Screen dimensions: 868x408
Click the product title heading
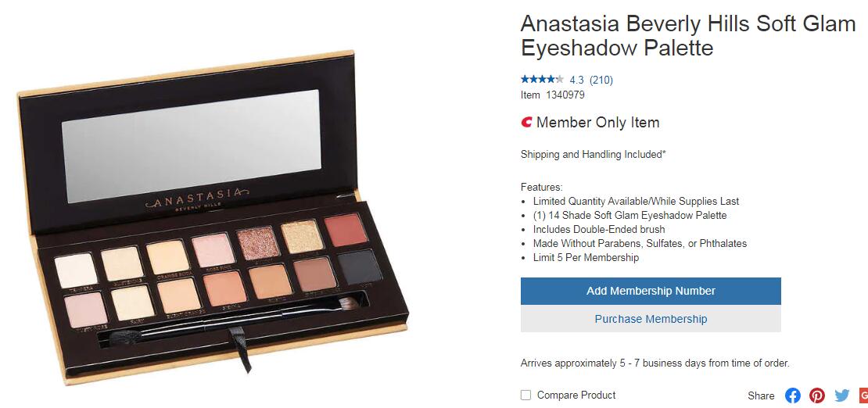point(688,35)
